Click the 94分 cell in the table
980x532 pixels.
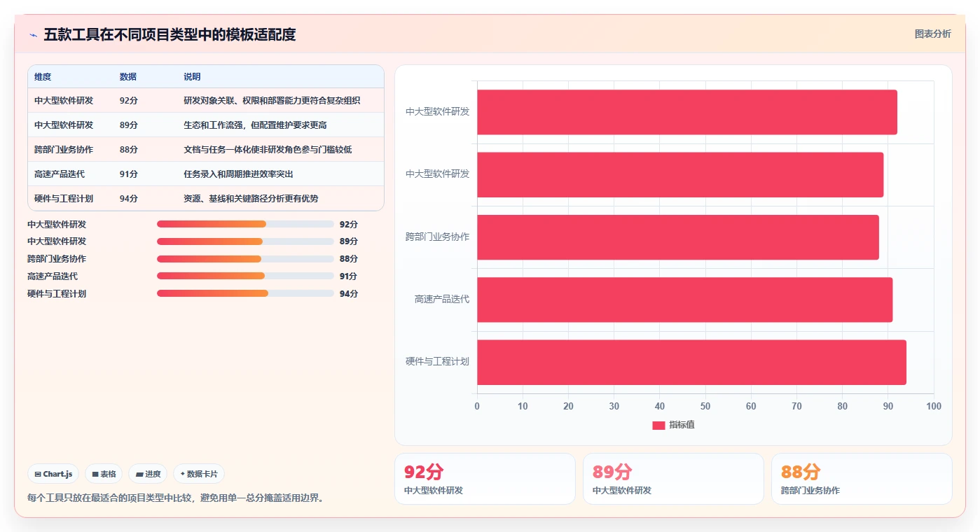[x=129, y=199]
